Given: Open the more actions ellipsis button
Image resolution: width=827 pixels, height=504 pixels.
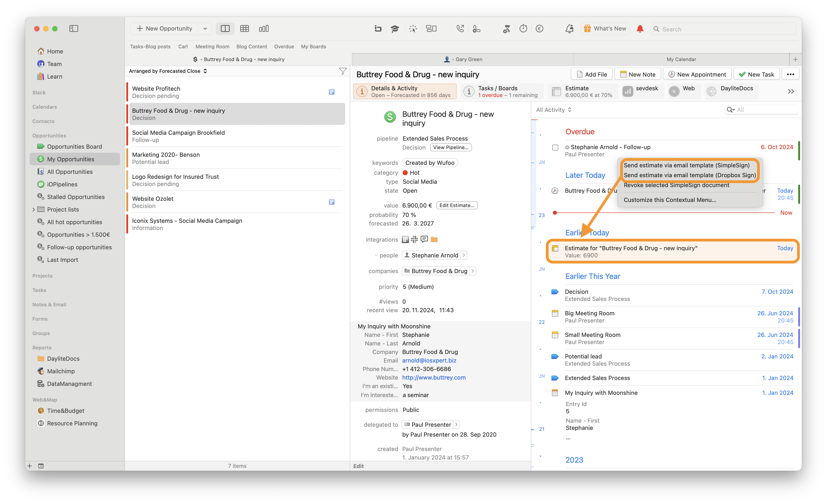Looking at the screenshot, I should (x=790, y=74).
